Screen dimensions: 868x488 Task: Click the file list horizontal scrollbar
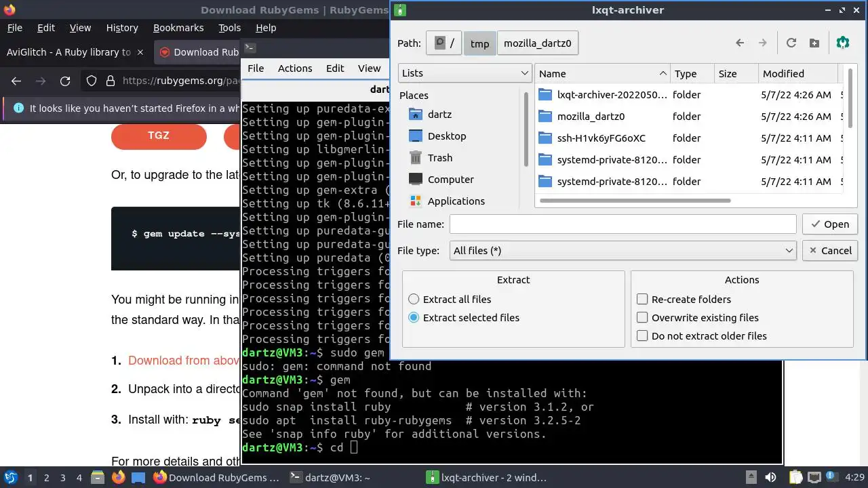click(x=635, y=201)
